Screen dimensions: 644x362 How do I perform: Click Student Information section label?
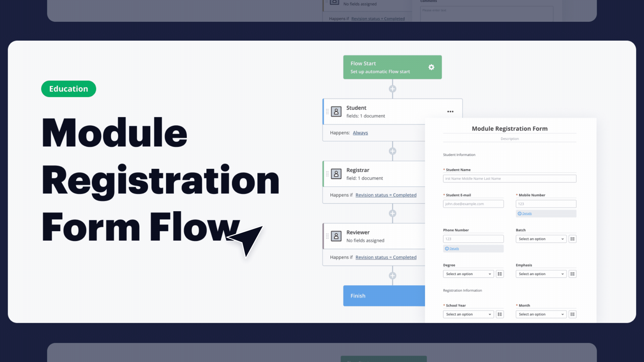[x=459, y=155]
